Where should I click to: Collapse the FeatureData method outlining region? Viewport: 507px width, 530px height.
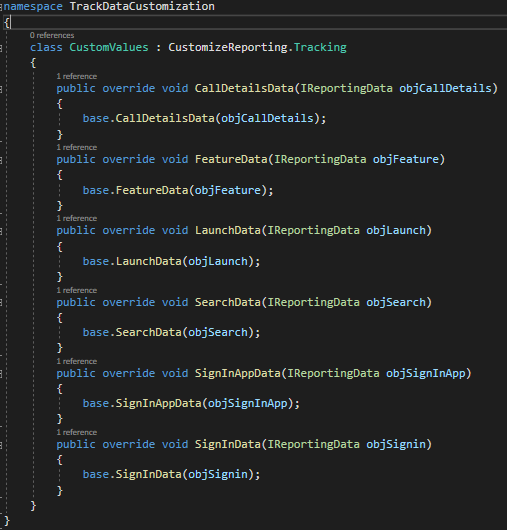[x=1, y=160]
